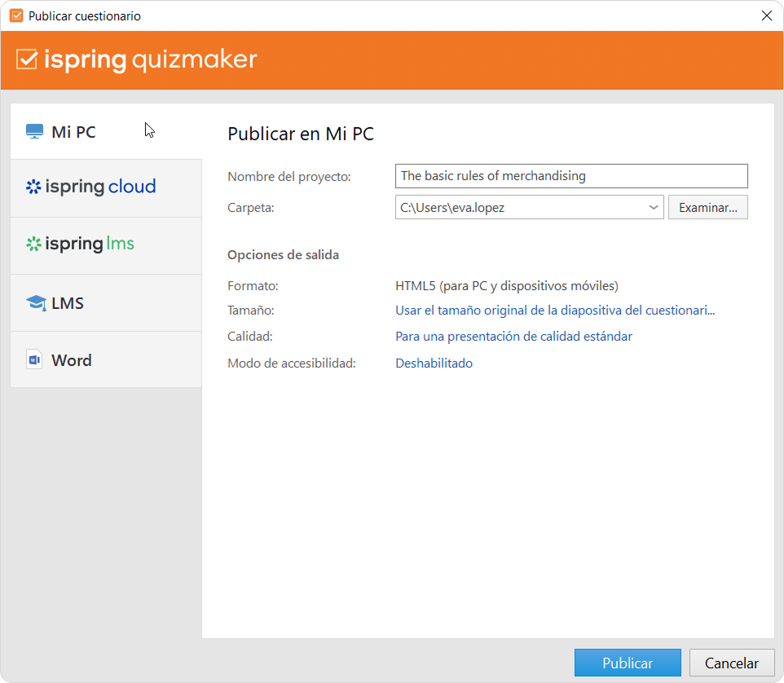
Task: Open the Tamaño slide size link
Action: [554, 311]
